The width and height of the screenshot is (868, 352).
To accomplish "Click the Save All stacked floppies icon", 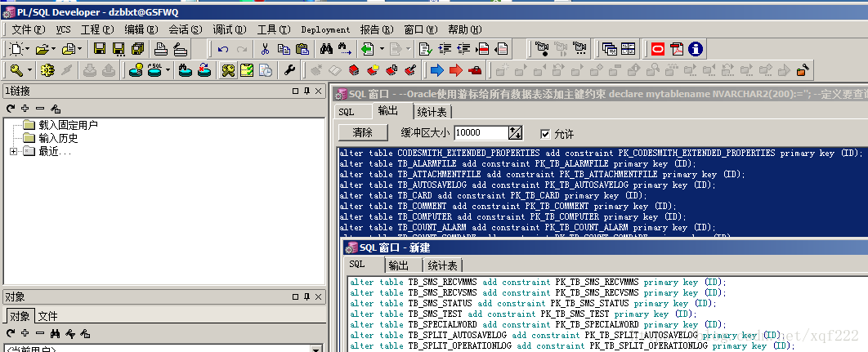I will click(x=137, y=49).
